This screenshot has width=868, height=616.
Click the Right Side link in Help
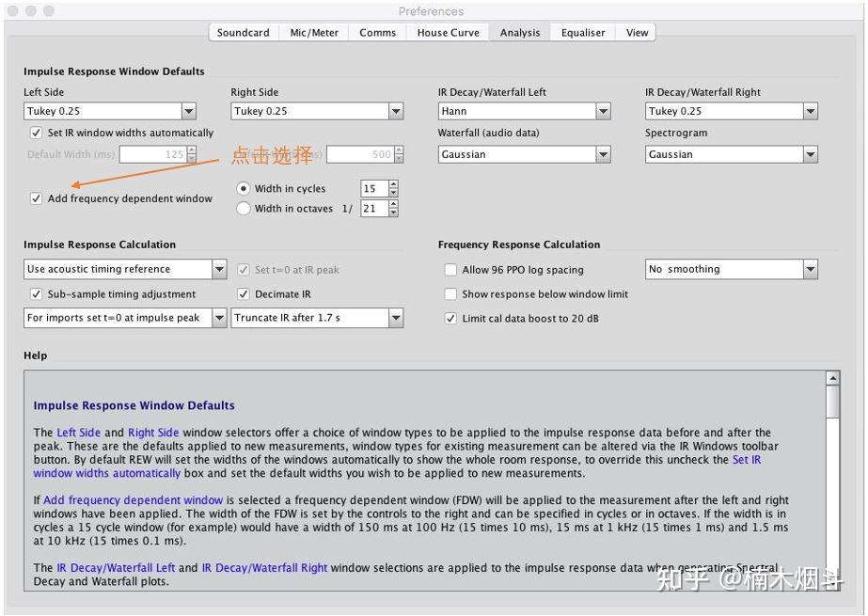point(153,433)
